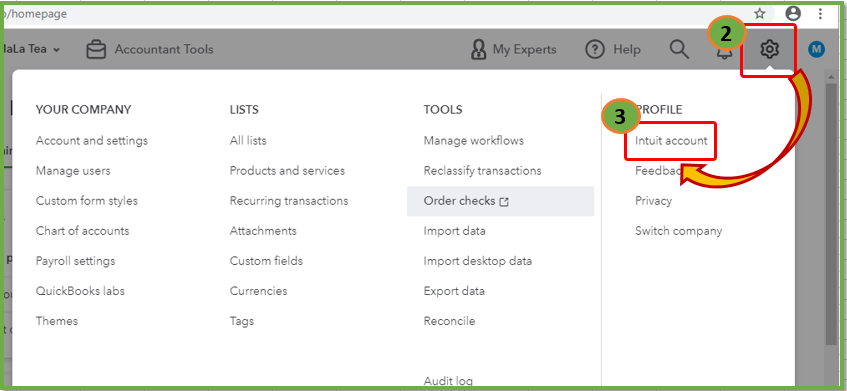The width and height of the screenshot is (847, 391).
Task: Select Export data
Action: 454,291
